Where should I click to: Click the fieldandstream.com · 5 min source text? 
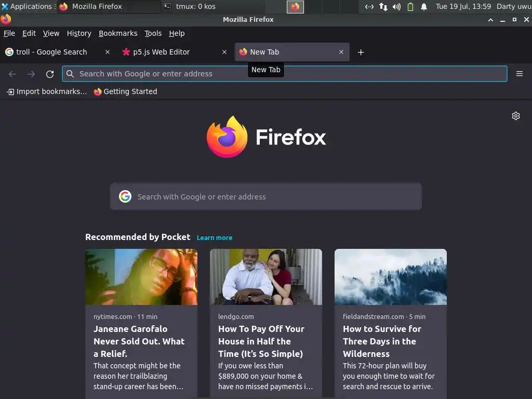(384, 316)
